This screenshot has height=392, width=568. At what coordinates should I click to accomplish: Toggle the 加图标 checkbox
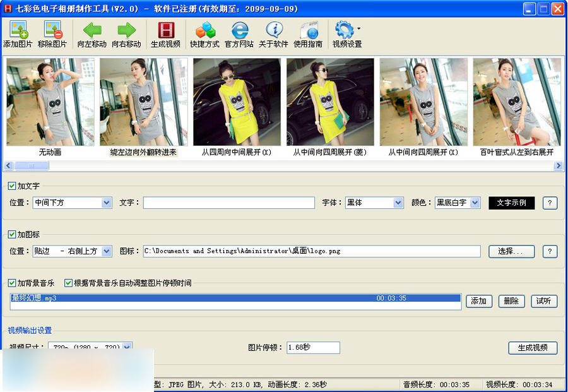[12, 234]
